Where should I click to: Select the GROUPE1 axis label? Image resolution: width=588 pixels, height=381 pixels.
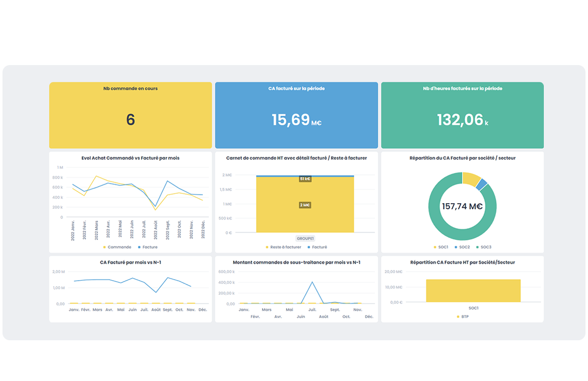305,238
